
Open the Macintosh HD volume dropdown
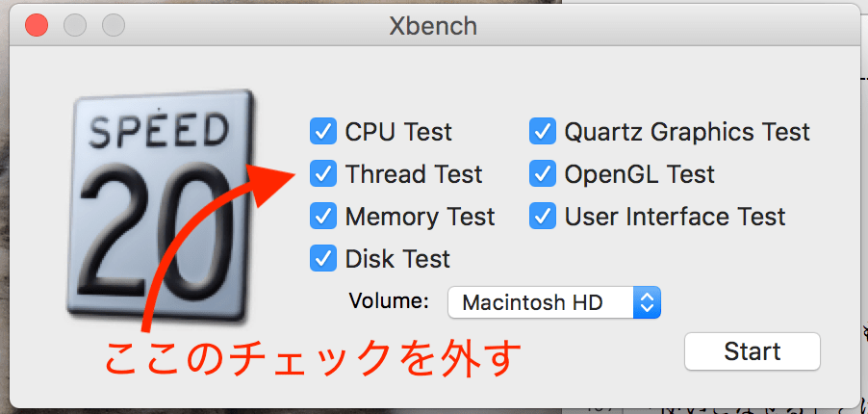point(541,302)
